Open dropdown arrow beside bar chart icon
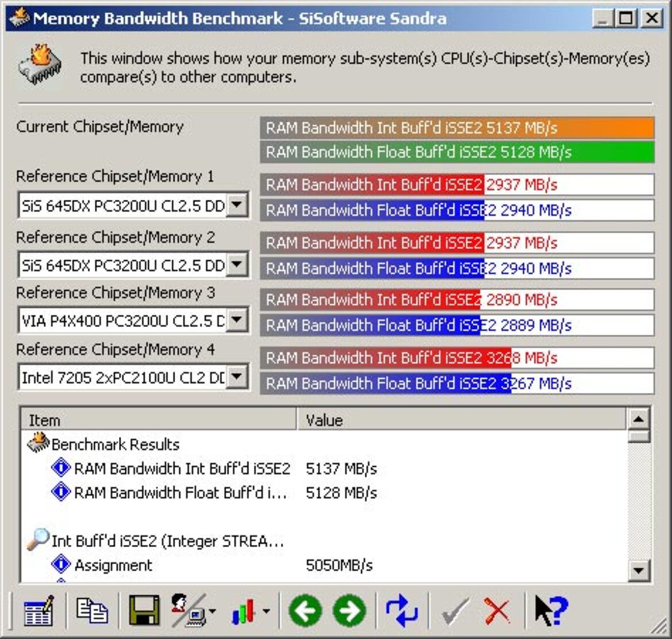The height and width of the screenshot is (639, 672). pyautogui.click(x=267, y=611)
